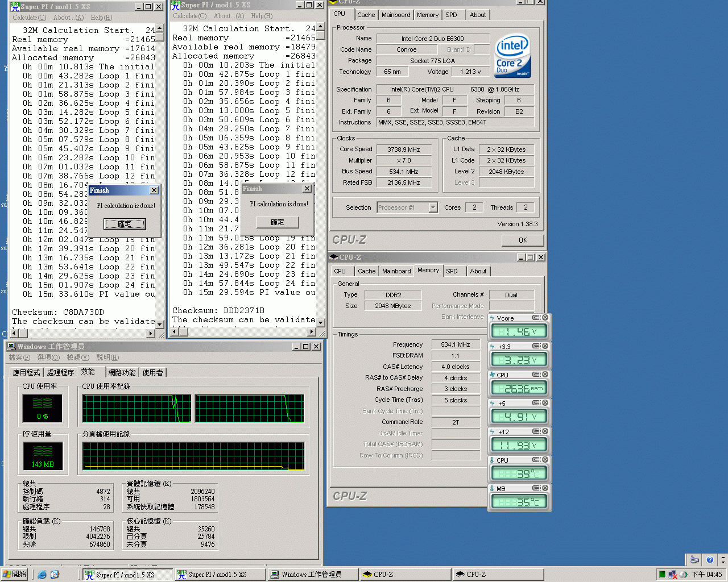Screen dimensions: 728x582
Task: Click the Super PI title icon in left window
Action: click(15, 6)
